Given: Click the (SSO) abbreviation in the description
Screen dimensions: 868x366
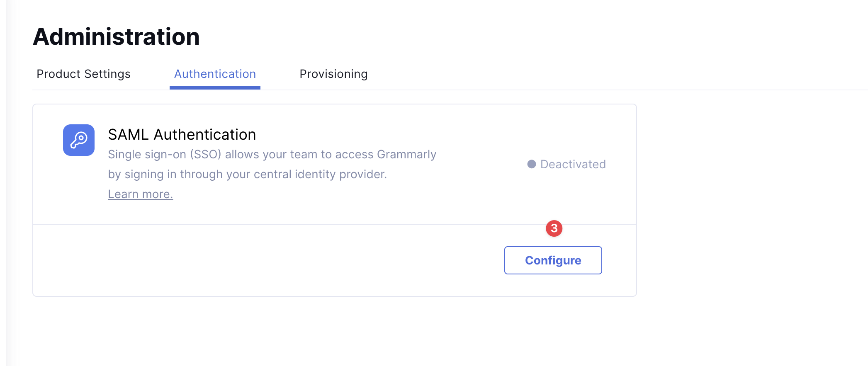Looking at the screenshot, I should click(x=205, y=154).
